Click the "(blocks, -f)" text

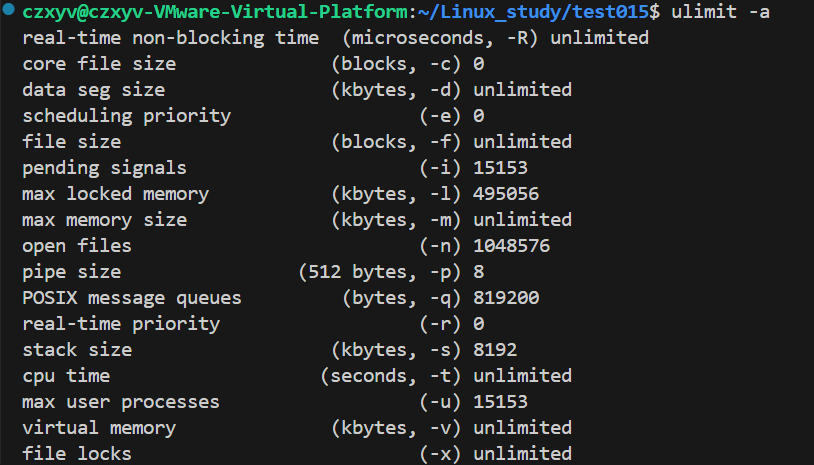click(396, 142)
